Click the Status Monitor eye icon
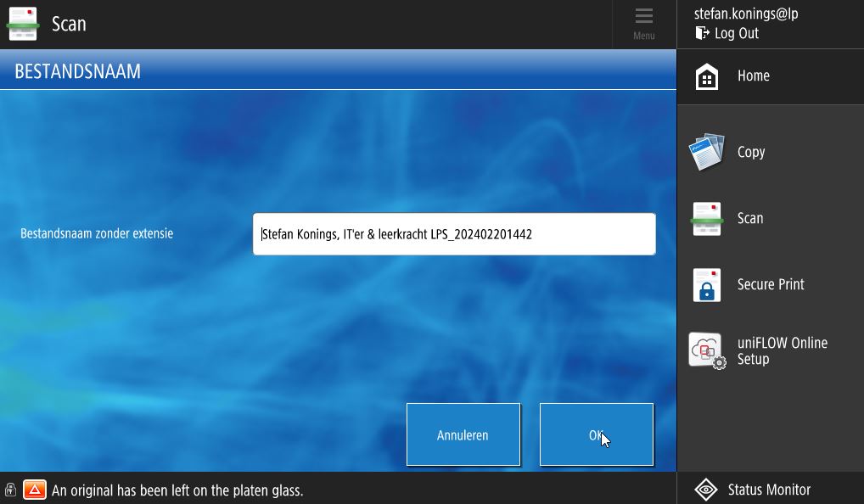 [x=706, y=490]
